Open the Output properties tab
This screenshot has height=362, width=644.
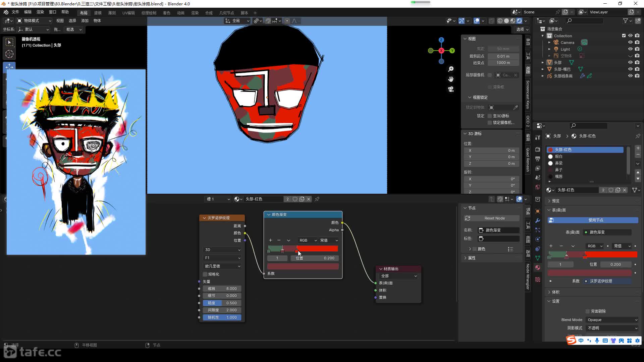[538, 159]
